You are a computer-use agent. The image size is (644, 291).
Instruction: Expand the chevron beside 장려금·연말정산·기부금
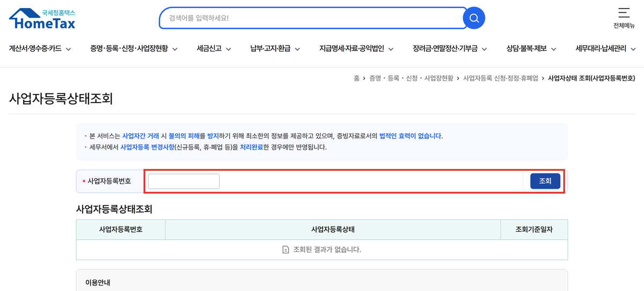click(x=484, y=49)
